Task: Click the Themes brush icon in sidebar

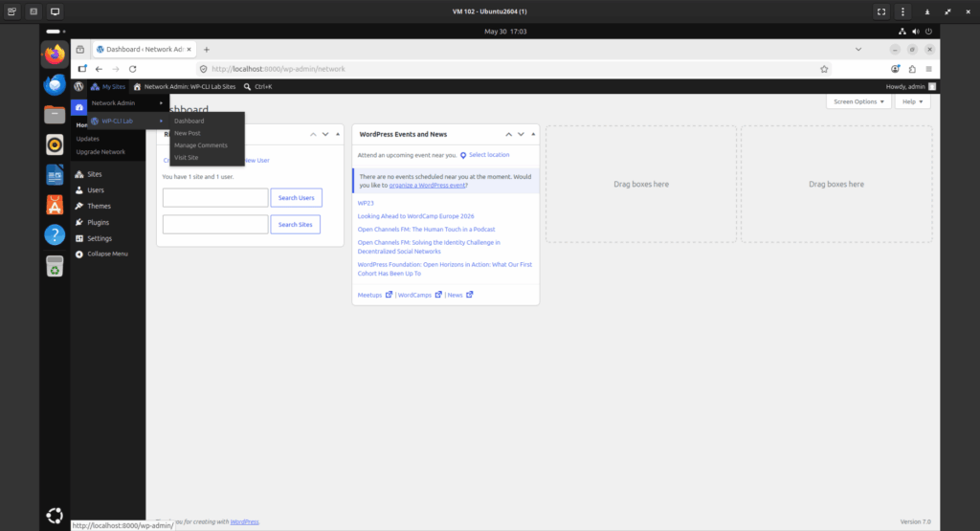Action: click(x=79, y=206)
